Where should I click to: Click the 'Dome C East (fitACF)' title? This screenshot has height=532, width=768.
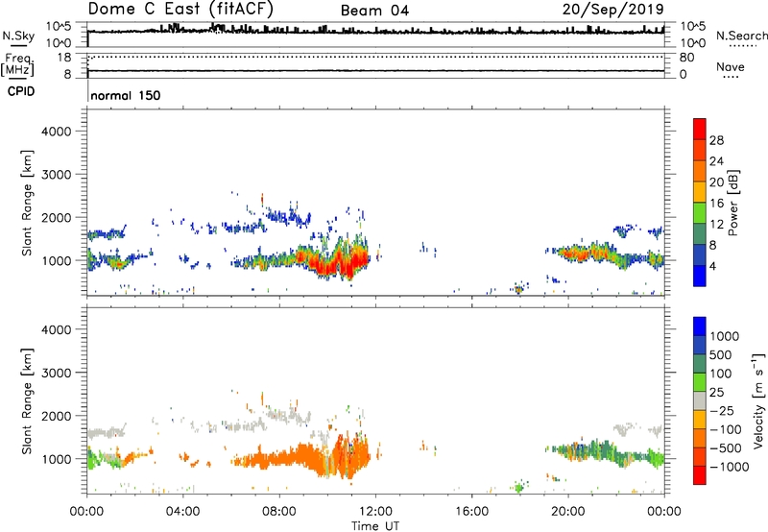click(x=180, y=9)
